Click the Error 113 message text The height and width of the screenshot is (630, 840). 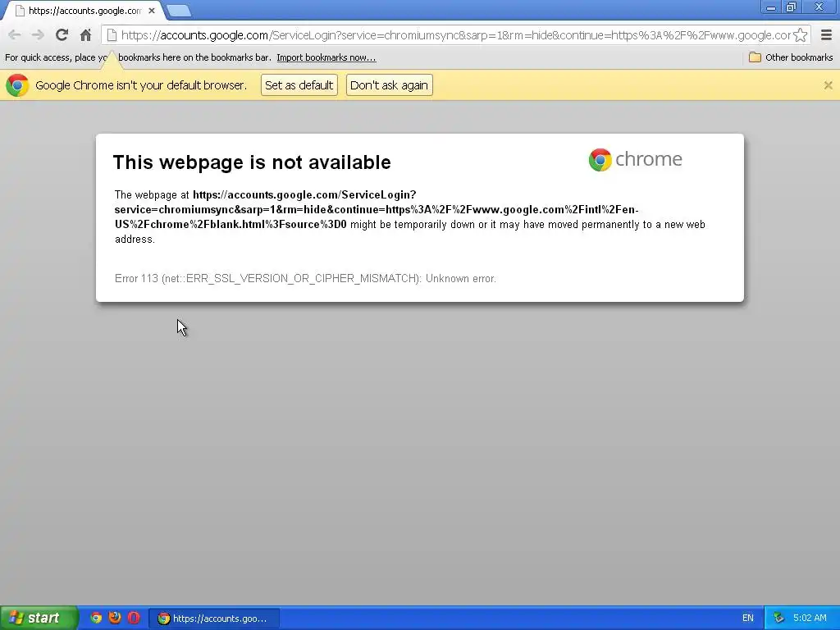click(305, 279)
